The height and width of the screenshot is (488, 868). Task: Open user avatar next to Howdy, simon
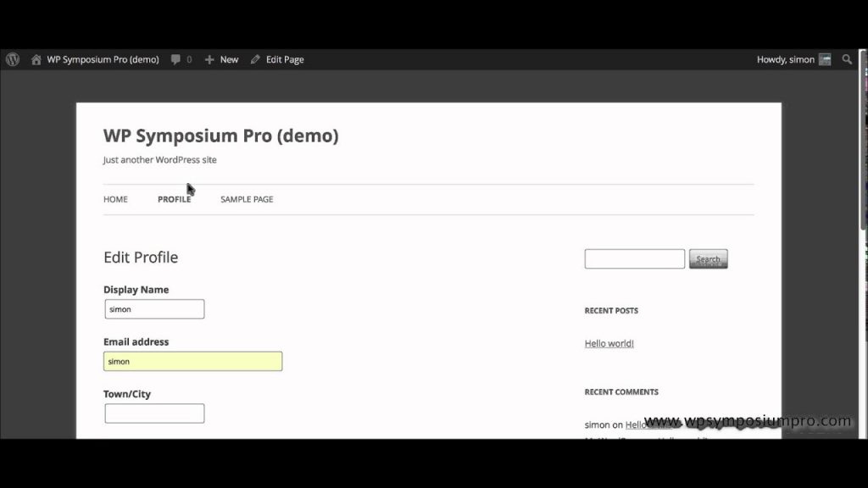(825, 59)
